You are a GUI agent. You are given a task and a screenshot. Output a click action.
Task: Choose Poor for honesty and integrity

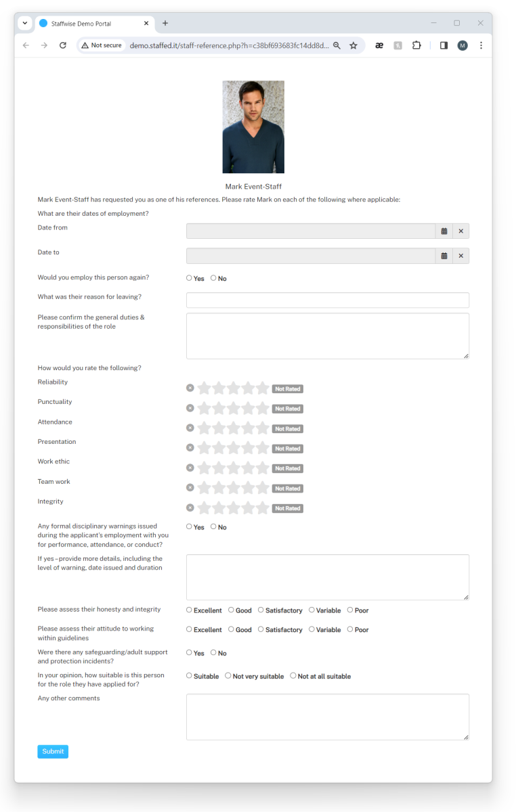coord(350,610)
